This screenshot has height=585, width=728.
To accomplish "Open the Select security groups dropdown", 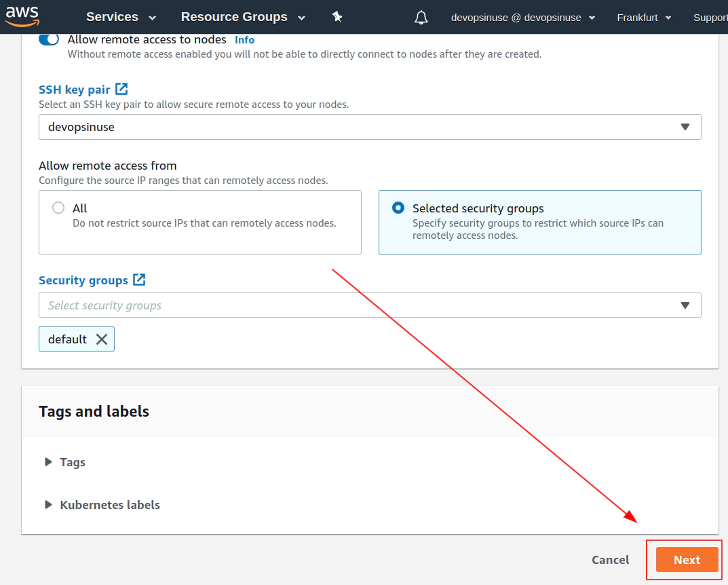I will point(370,305).
